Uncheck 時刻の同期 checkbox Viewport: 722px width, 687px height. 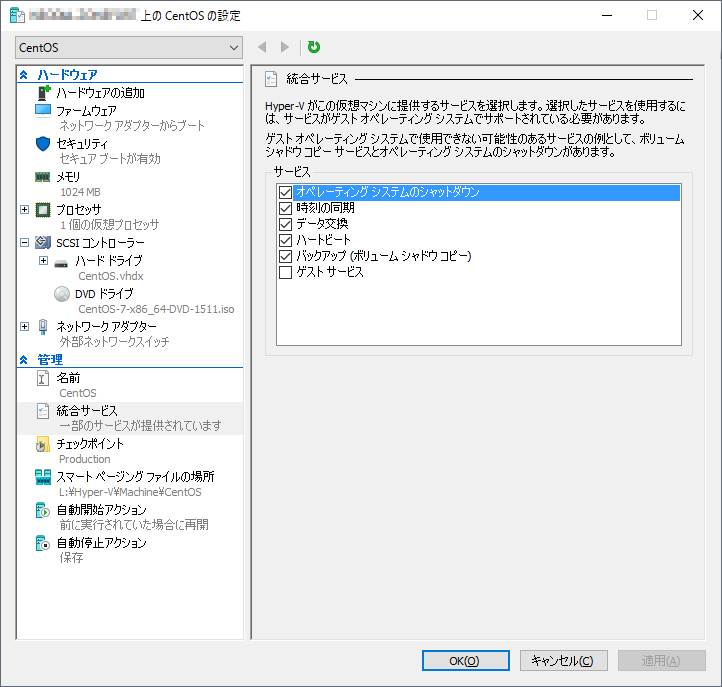point(285,209)
